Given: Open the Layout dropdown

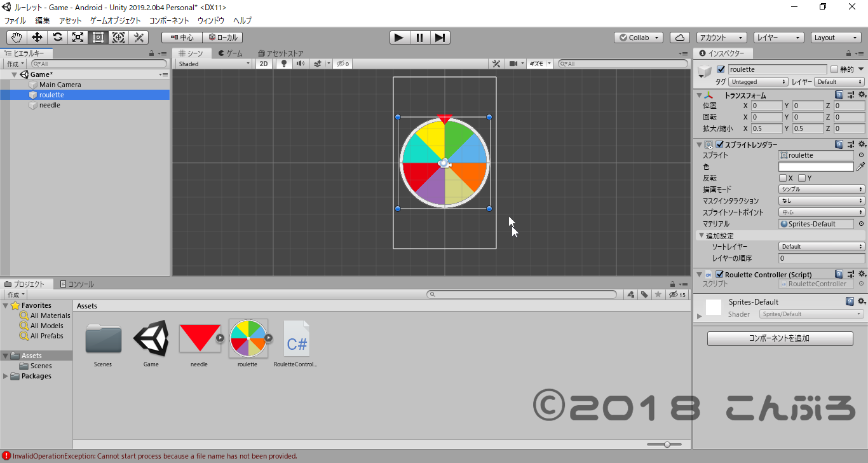Looking at the screenshot, I should tap(836, 37).
